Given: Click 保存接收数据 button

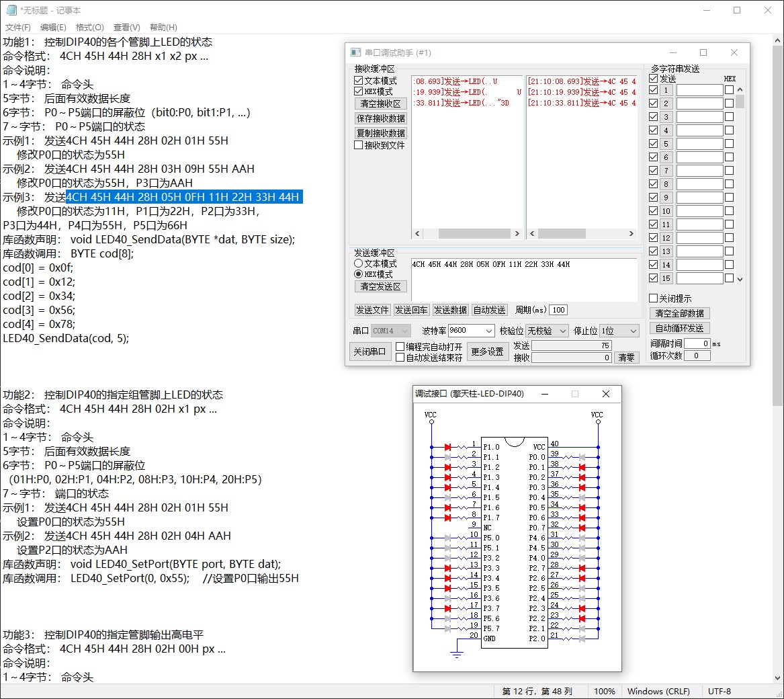Looking at the screenshot, I should pyautogui.click(x=380, y=118).
